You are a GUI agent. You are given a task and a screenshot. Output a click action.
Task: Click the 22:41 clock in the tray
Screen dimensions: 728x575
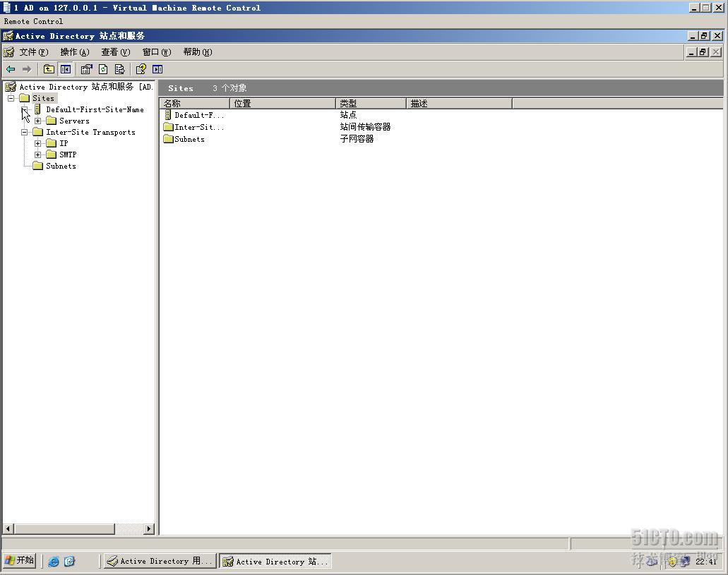[706, 562]
